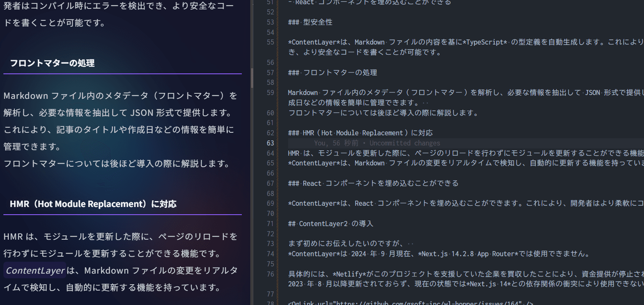The image size is (644, 305).
Task: Click gutter line number 71
Action: coord(270,224)
